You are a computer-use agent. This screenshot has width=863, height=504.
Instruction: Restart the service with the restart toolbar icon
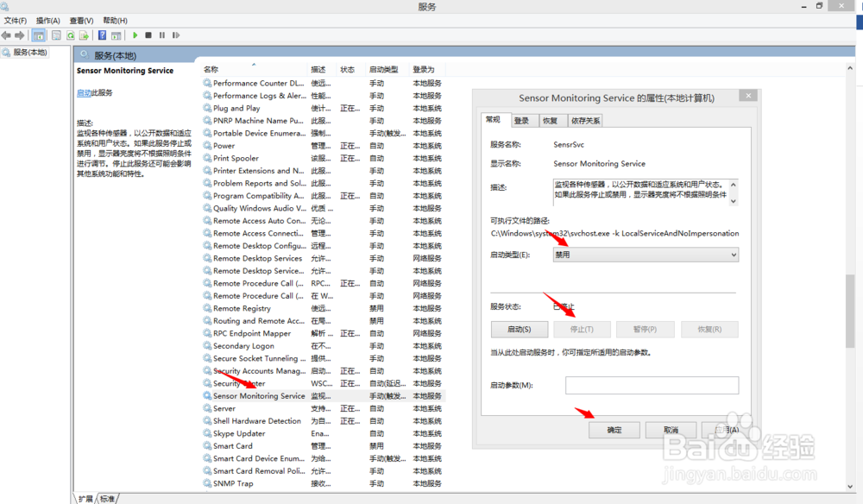click(x=176, y=35)
